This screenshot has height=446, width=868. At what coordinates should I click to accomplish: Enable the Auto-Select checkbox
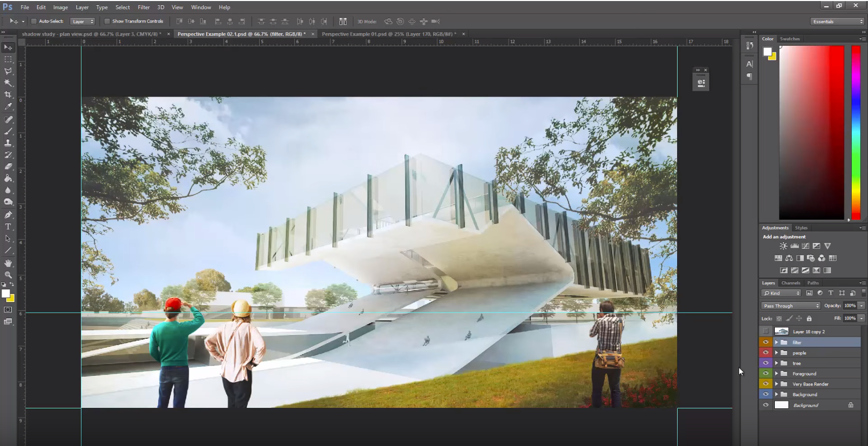[34, 21]
